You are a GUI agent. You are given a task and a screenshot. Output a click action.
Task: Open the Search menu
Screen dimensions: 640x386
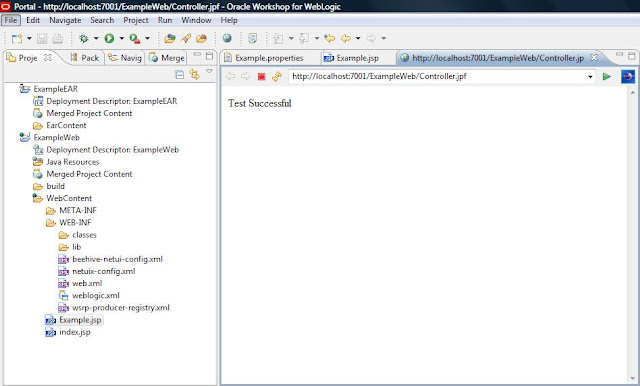click(x=102, y=20)
